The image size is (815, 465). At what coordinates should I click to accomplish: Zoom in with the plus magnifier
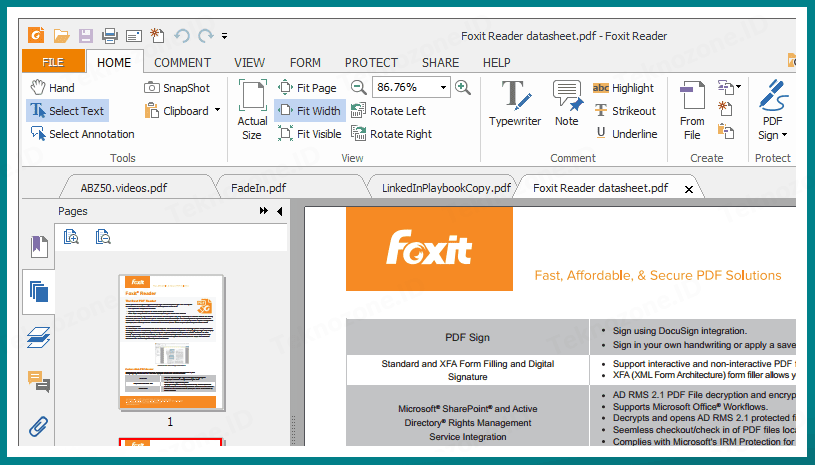[x=463, y=87]
